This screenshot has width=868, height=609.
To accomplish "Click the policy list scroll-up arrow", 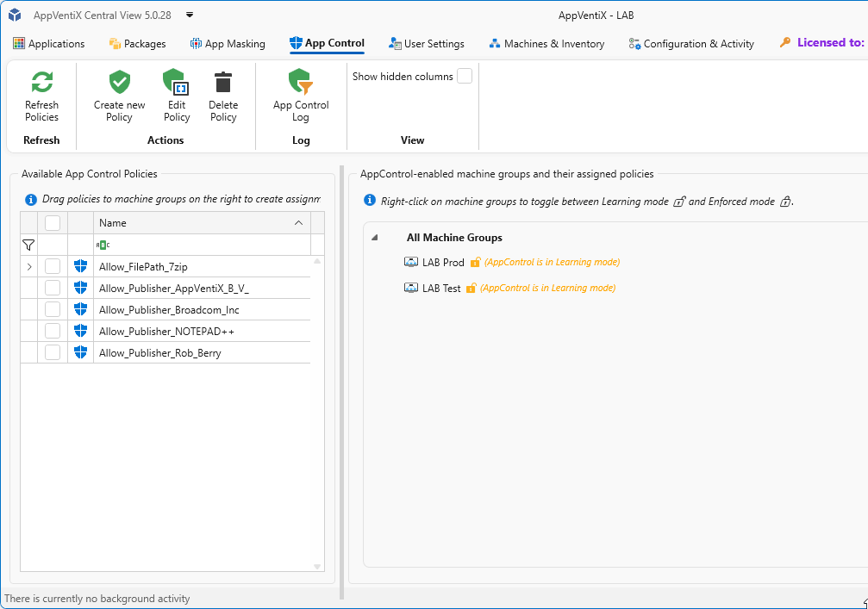I will [x=317, y=261].
